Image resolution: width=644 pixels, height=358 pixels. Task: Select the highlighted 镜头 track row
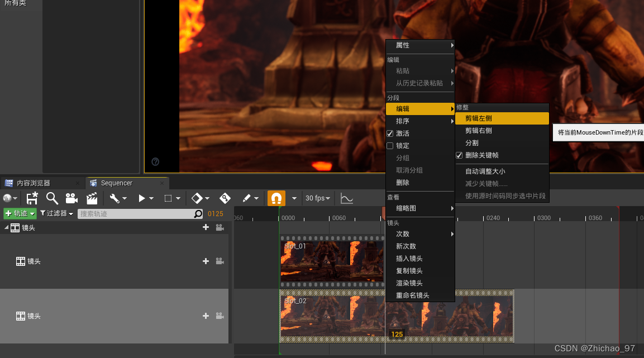[x=114, y=316]
